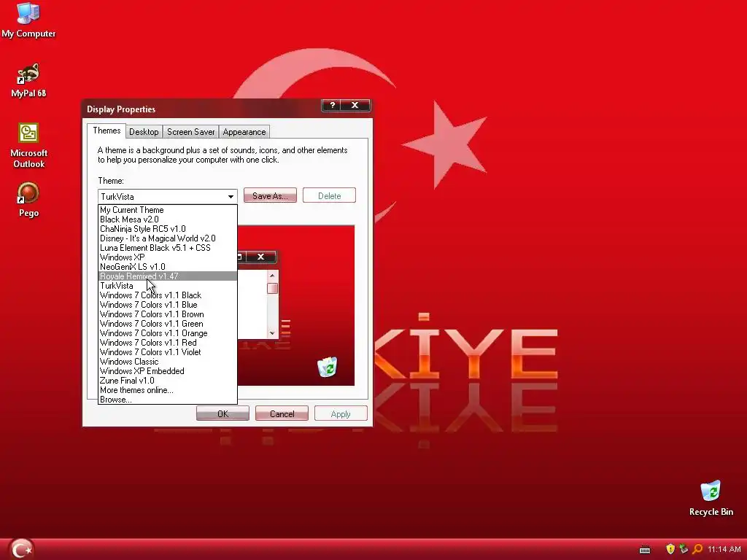
Task: Select the Pego desktop shortcut
Action: coord(28,200)
